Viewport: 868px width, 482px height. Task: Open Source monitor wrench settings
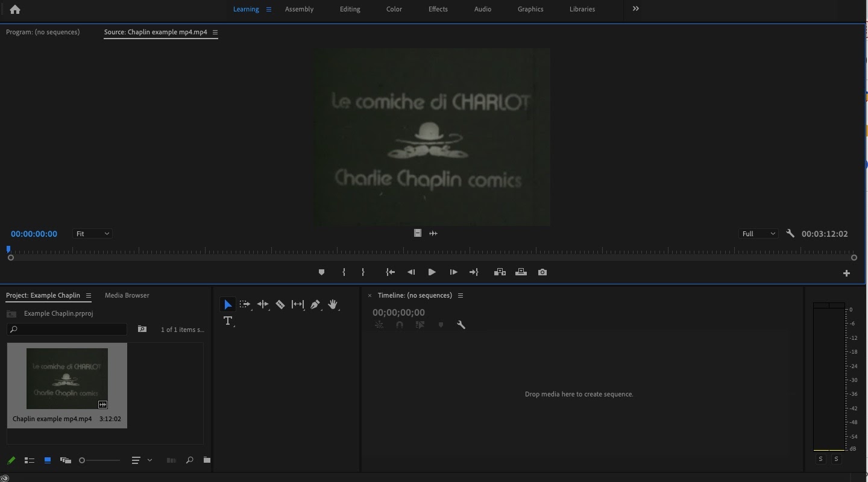[x=790, y=233]
